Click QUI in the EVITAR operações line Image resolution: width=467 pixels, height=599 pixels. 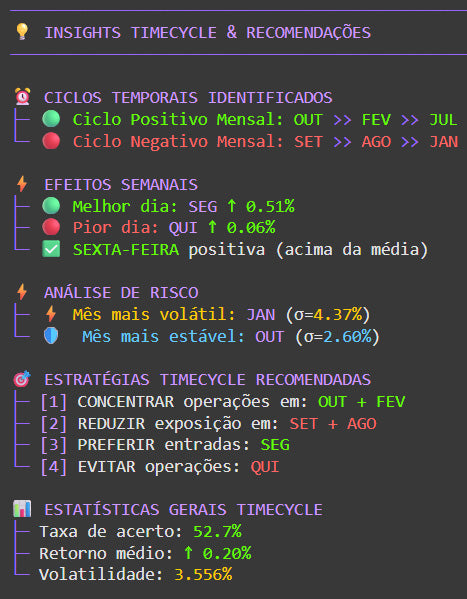coord(265,467)
